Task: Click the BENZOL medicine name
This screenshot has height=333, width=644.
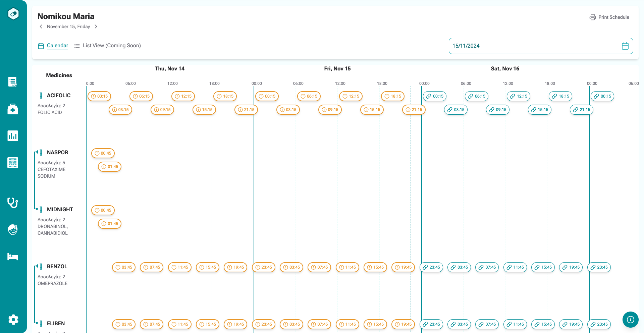Action: (x=57, y=267)
